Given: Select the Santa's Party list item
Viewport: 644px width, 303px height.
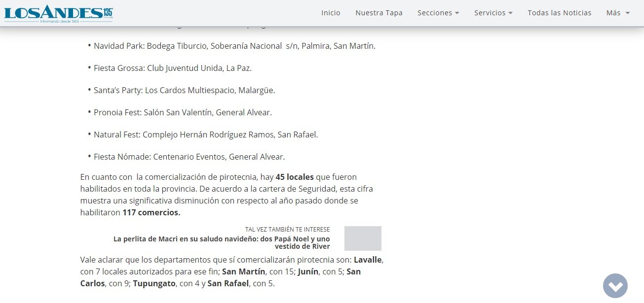Looking at the screenshot, I should [x=184, y=90].
